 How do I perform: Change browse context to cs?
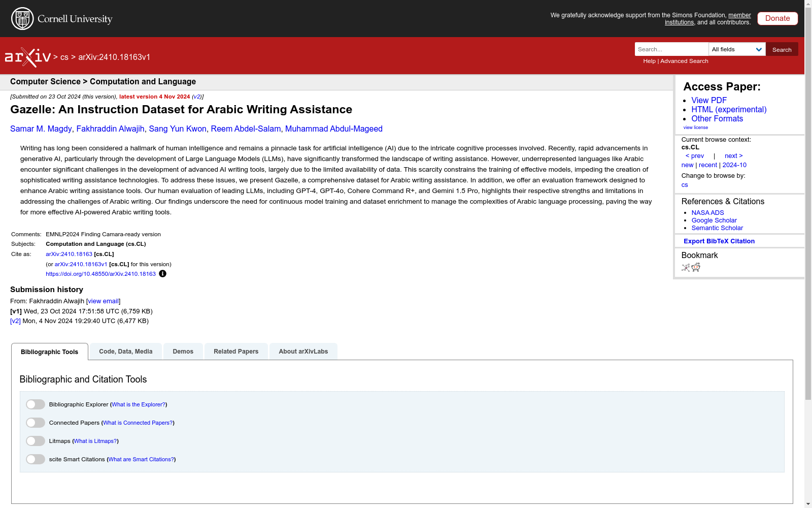685,185
